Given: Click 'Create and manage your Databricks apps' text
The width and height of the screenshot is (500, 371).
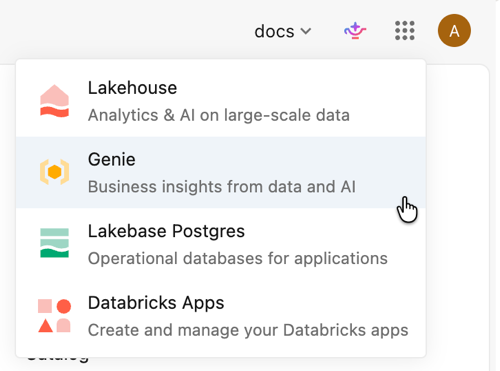Looking at the screenshot, I should click(248, 330).
